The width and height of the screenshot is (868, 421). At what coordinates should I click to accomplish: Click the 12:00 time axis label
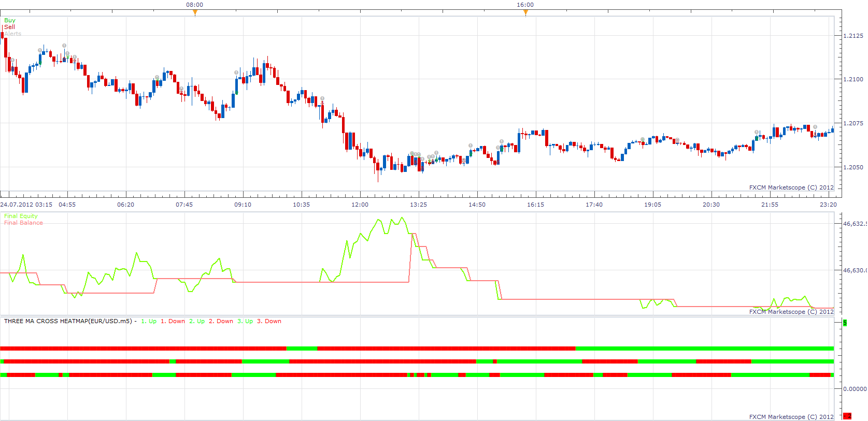click(x=360, y=205)
